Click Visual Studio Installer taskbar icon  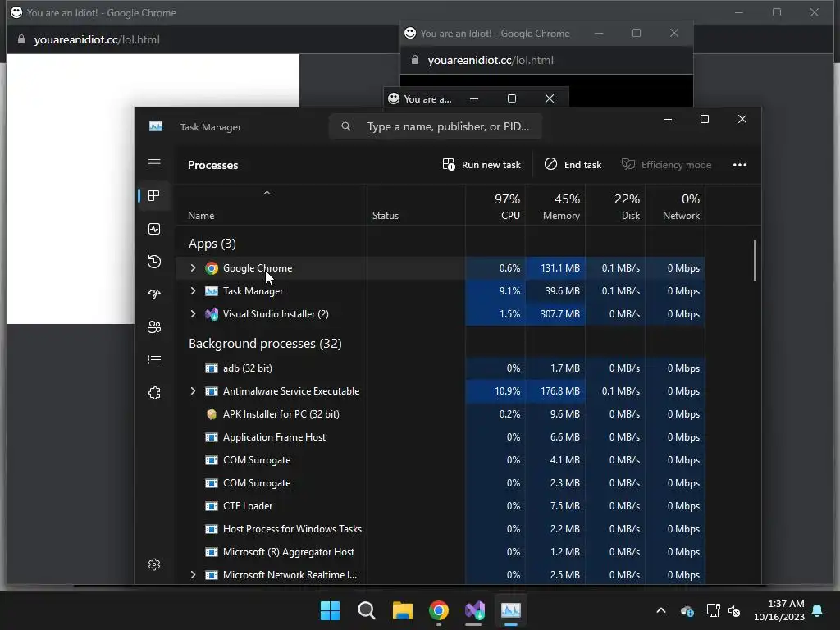click(x=475, y=610)
